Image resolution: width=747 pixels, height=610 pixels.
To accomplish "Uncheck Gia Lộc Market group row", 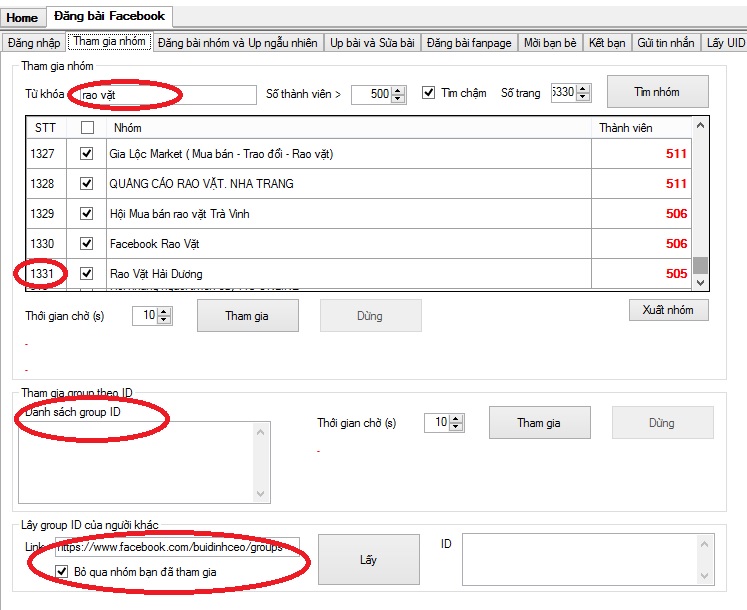I will (x=86, y=153).
